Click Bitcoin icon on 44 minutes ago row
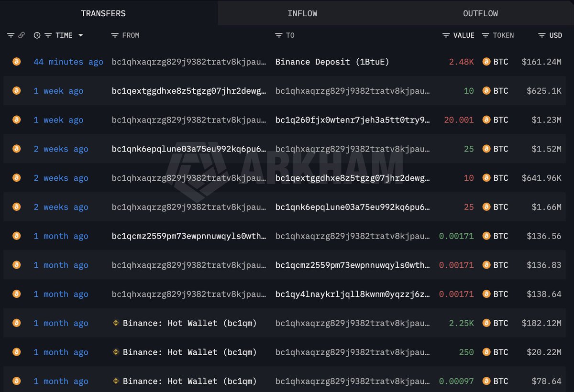The width and height of the screenshot is (574, 392). pyautogui.click(x=17, y=61)
